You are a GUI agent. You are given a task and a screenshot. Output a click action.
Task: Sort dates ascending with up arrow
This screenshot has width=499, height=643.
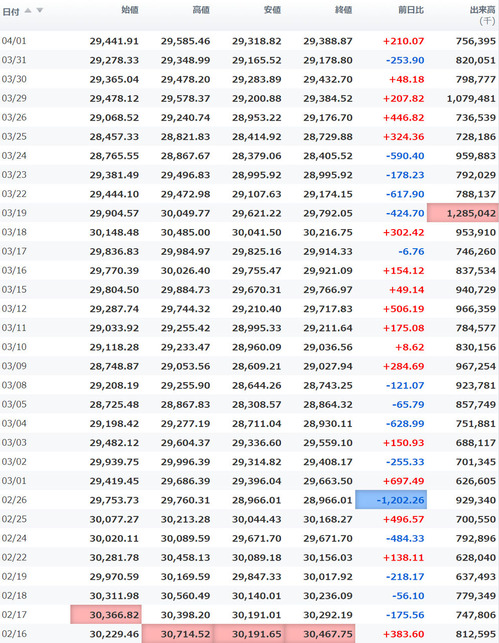[x=28, y=10]
